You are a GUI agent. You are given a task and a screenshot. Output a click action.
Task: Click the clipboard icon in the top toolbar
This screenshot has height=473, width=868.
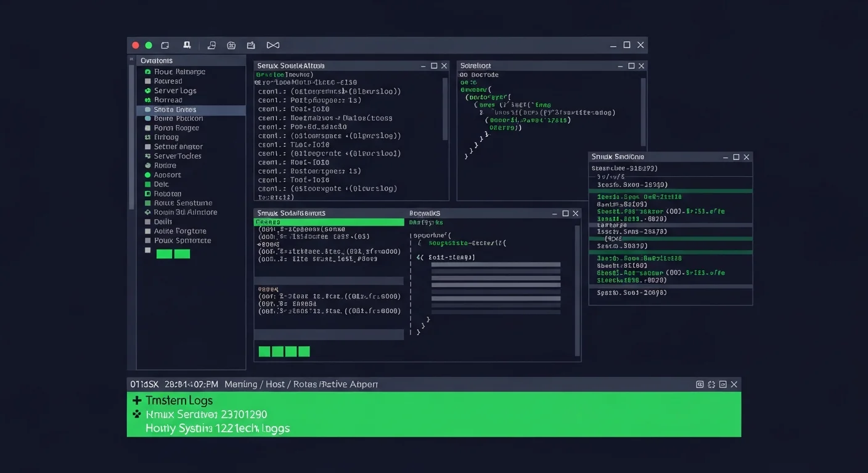click(251, 45)
